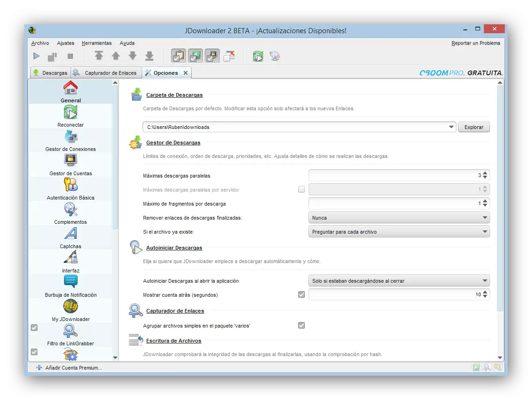Click the Autoiniciar Descargas heading

click(x=174, y=248)
